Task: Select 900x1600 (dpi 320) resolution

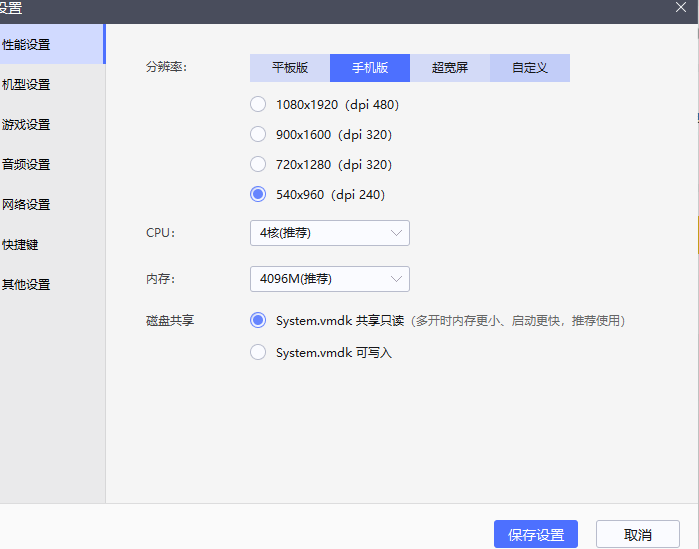Action: tap(258, 134)
